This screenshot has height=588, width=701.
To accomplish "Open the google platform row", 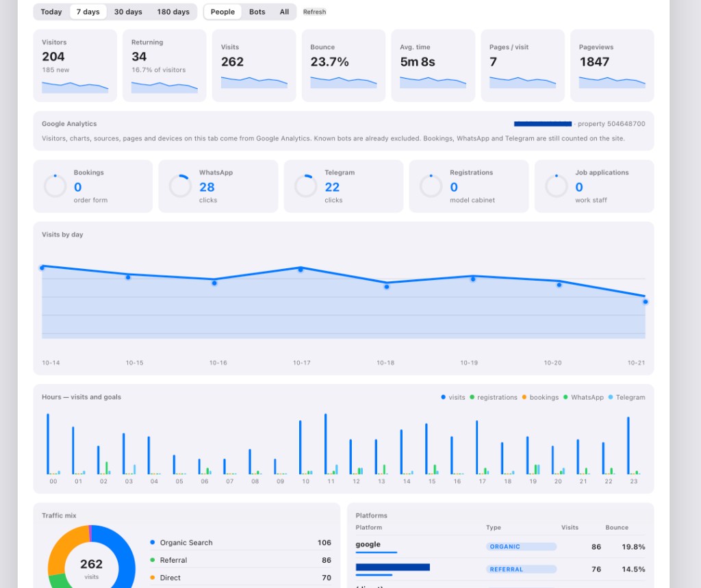I will click(500, 546).
